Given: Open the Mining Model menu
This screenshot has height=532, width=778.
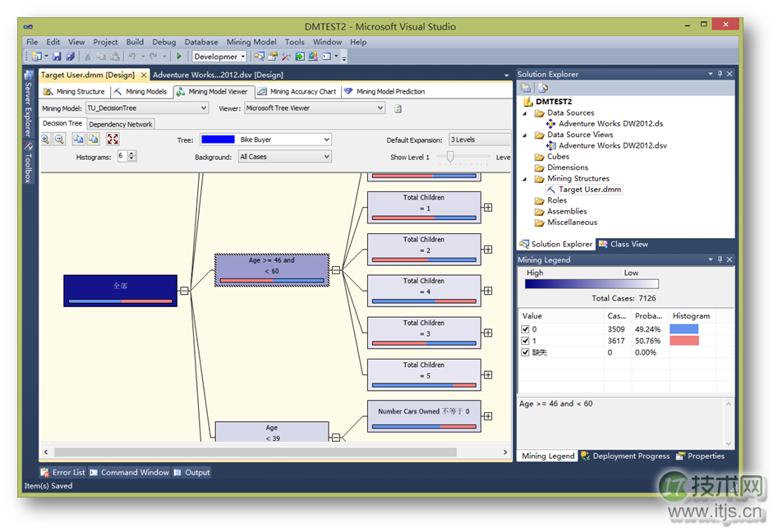Looking at the screenshot, I should pyautogui.click(x=251, y=42).
